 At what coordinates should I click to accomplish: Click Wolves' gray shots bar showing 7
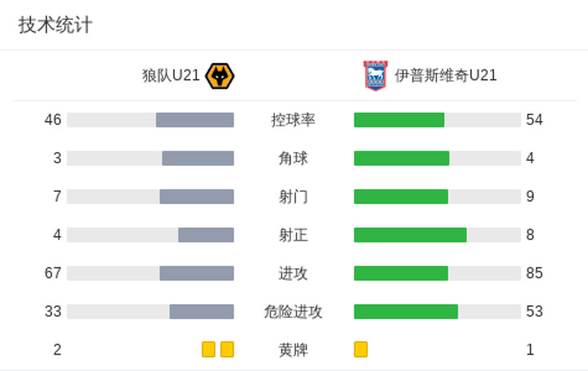[197, 197]
